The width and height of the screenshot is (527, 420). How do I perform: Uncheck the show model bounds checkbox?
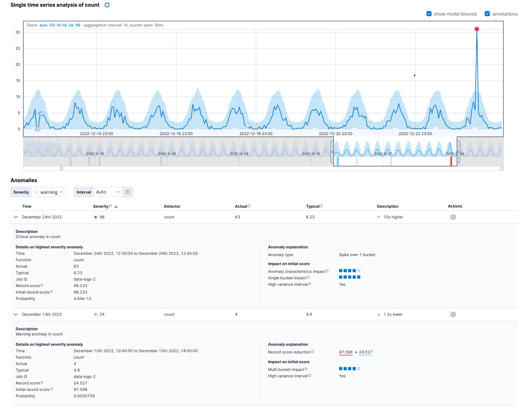(x=429, y=14)
